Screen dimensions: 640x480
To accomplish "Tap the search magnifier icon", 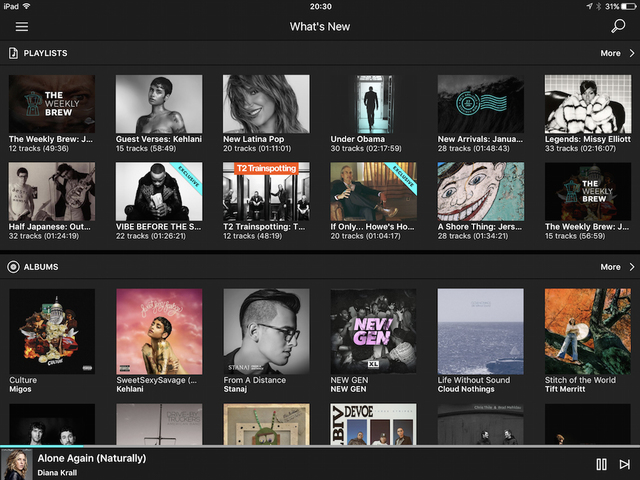I will pos(618,26).
